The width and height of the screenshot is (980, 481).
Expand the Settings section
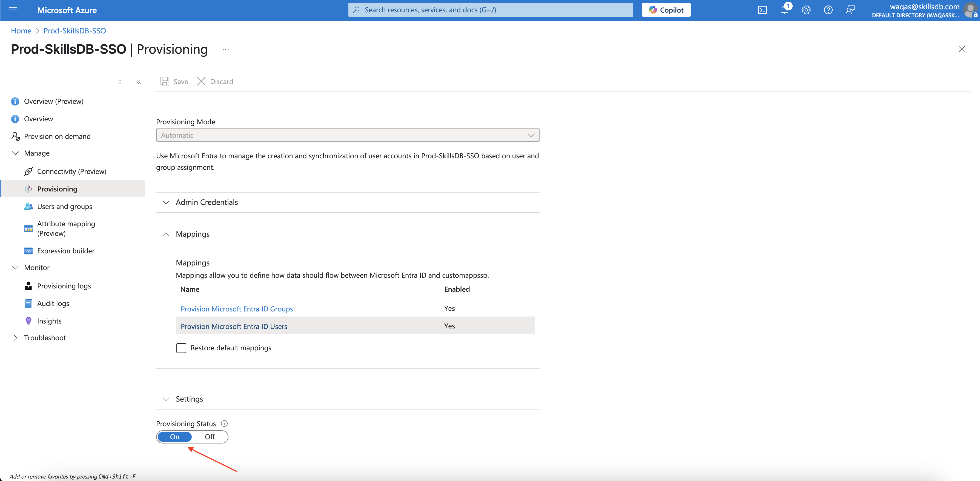click(347, 399)
